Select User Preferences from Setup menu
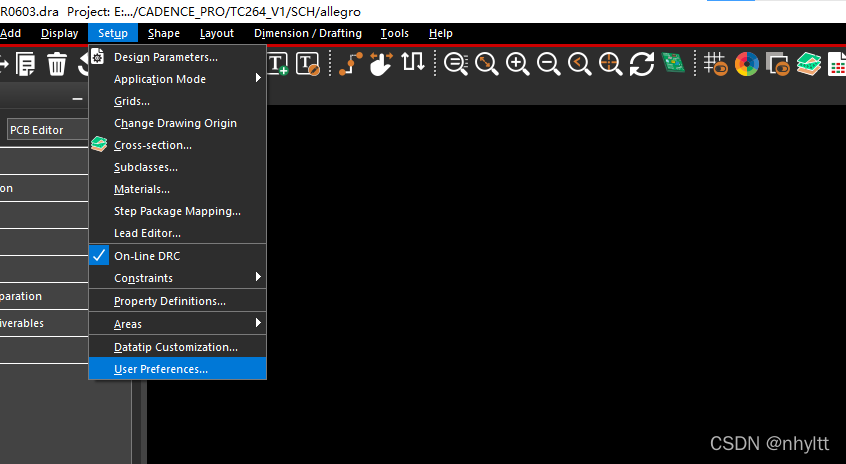The height and width of the screenshot is (464, 846). (160, 369)
